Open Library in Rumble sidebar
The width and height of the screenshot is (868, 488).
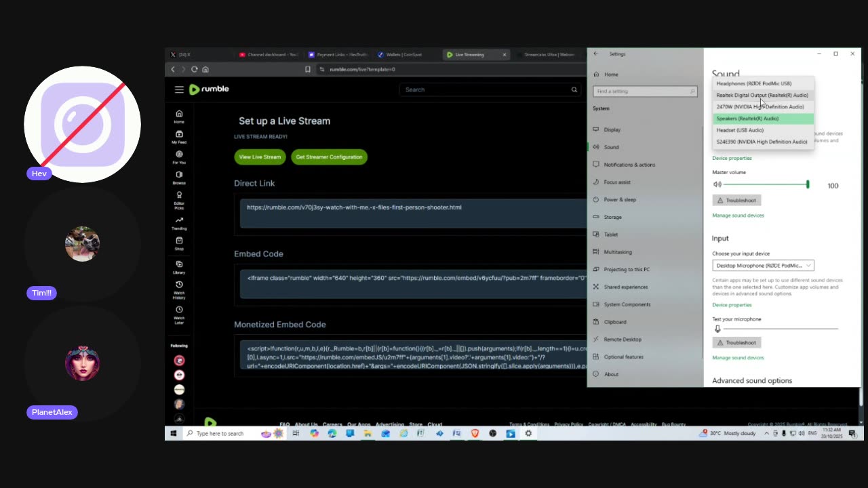pos(179,268)
